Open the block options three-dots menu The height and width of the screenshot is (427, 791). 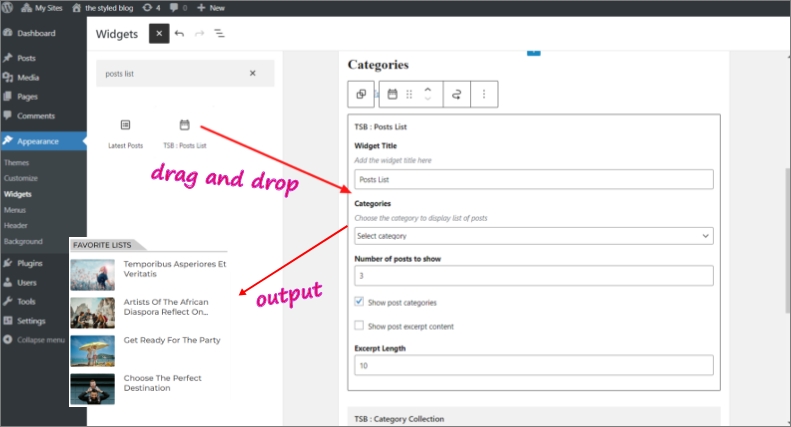pyautogui.click(x=484, y=94)
